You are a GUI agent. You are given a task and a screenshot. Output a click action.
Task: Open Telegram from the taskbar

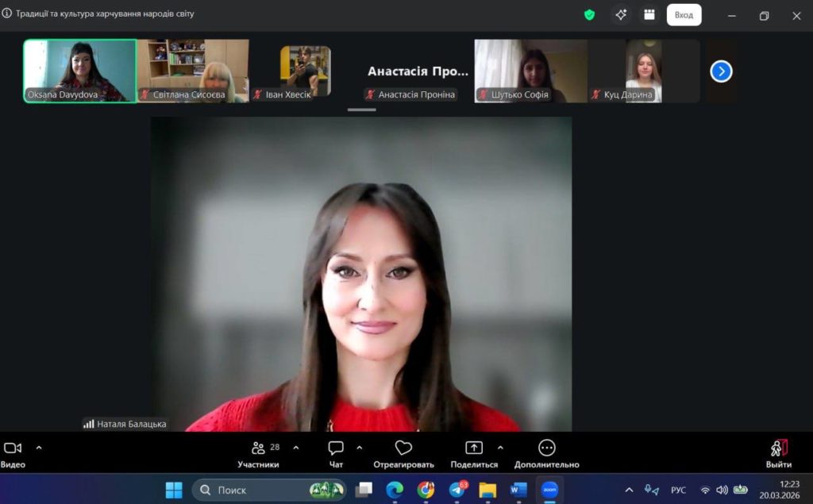(457, 490)
